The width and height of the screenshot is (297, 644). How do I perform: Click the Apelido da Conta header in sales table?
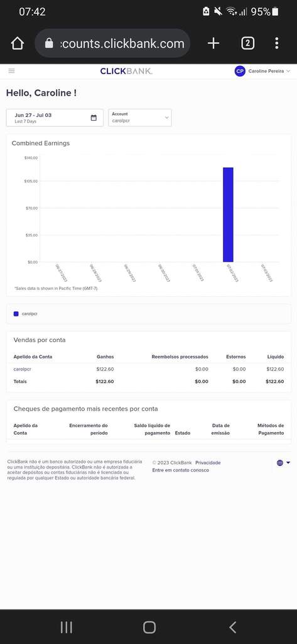[x=33, y=357]
